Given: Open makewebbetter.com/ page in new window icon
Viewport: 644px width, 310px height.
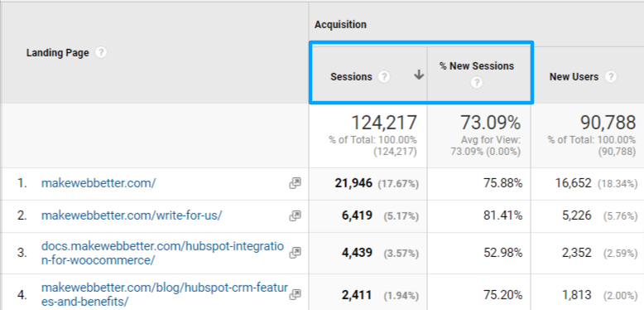Looking at the screenshot, I should tap(295, 183).
